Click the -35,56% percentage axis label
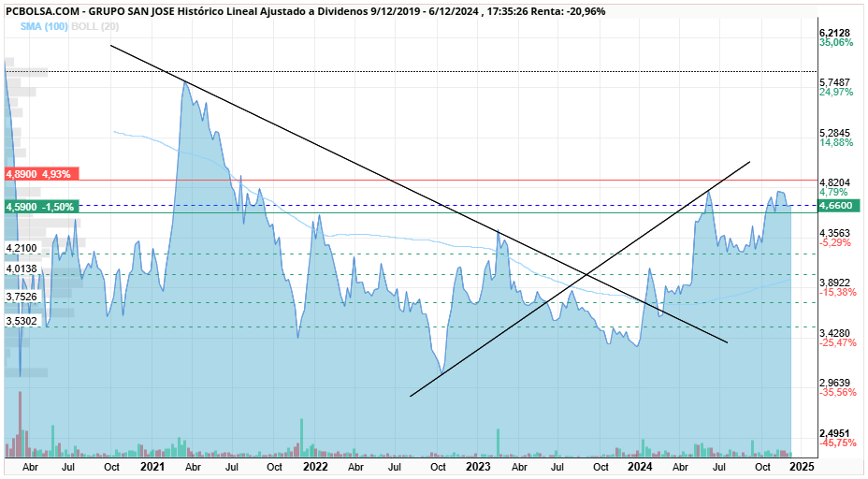Screen dimensions: 868x479 click(x=838, y=393)
